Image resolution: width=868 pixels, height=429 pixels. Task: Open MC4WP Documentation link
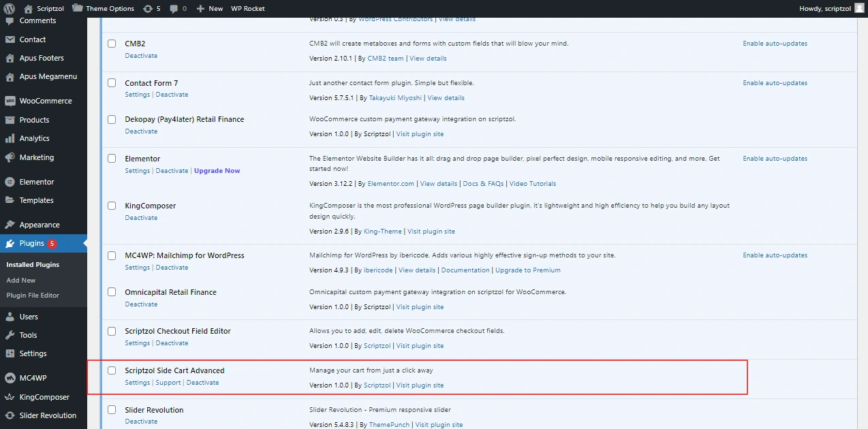click(x=465, y=270)
